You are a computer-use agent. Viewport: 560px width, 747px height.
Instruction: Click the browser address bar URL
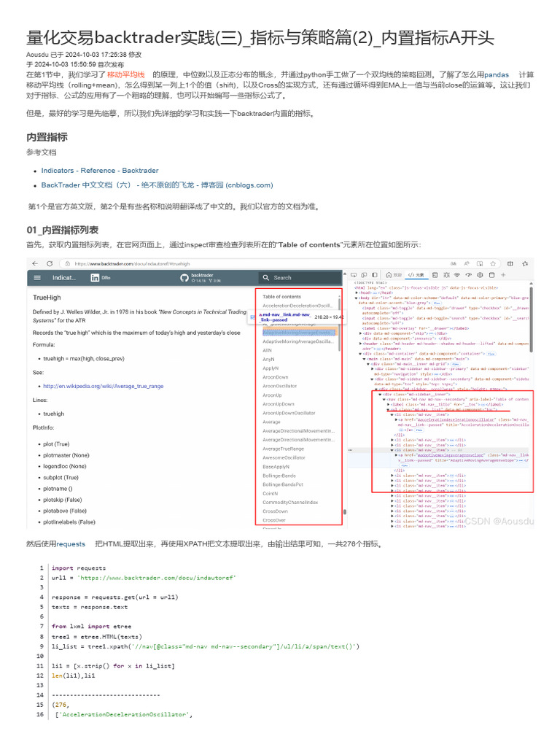[132, 263]
